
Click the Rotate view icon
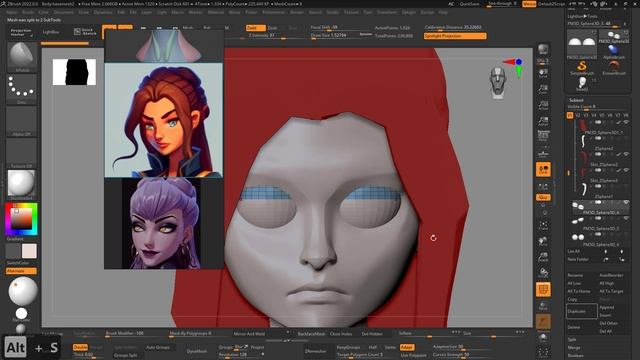(x=543, y=273)
